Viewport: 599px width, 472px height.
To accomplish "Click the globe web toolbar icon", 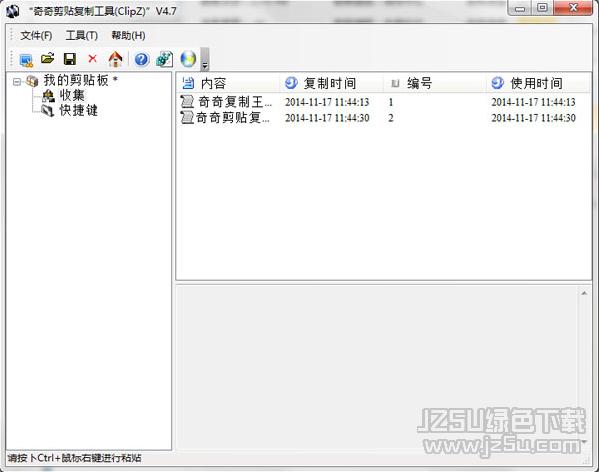I will pyautogui.click(x=188, y=59).
